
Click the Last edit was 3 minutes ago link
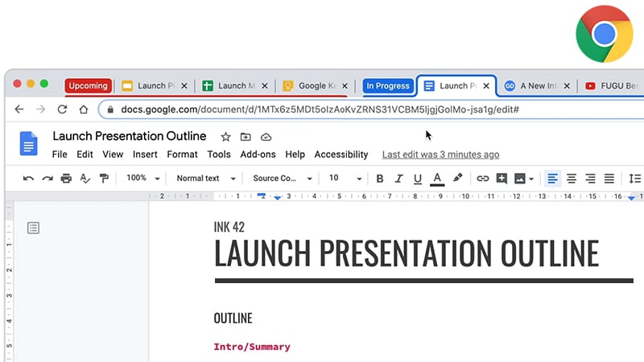coord(440,154)
